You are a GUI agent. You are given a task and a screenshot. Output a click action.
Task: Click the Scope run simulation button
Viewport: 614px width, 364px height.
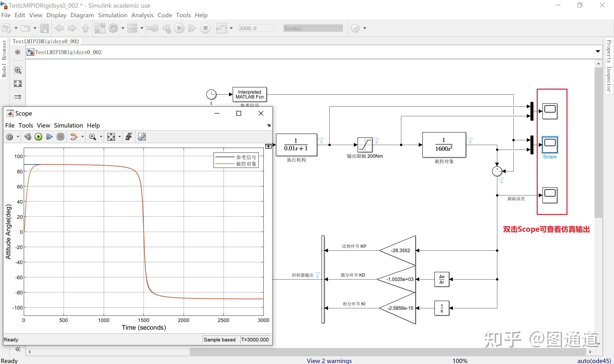pyautogui.click(x=38, y=137)
